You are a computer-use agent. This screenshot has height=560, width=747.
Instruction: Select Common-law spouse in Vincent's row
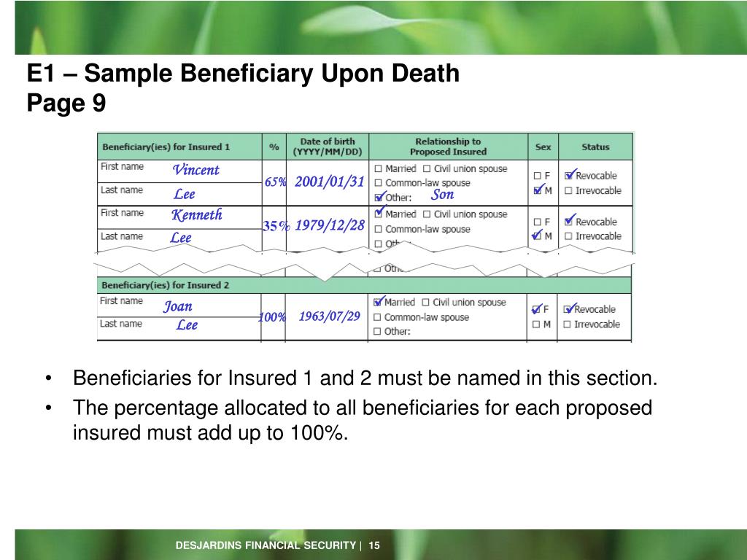(x=379, y=183)
